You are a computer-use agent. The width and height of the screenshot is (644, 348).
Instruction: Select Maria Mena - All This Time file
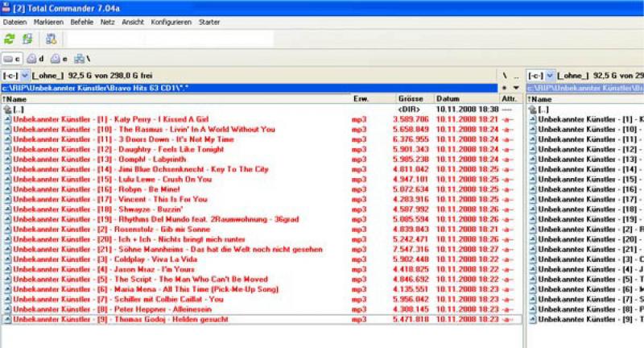tap(262, 290)
